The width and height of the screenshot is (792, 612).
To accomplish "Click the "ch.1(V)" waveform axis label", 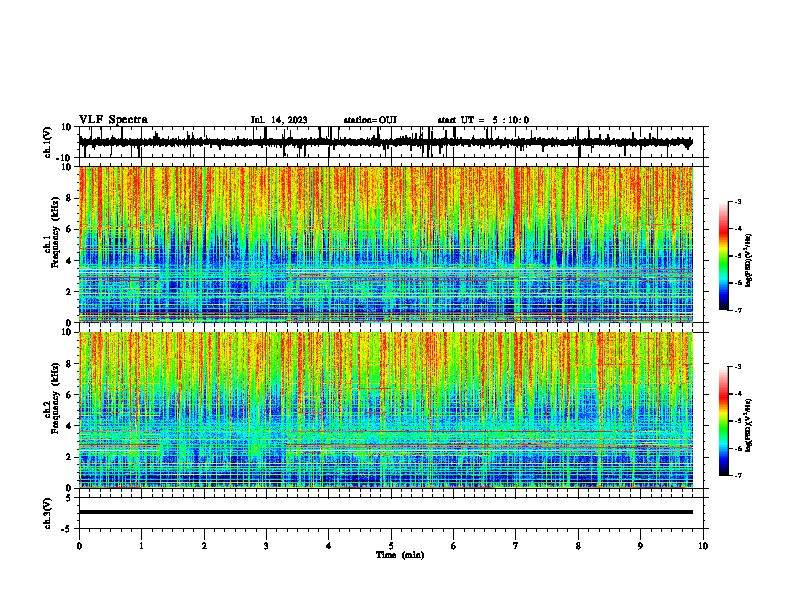I will [x=48, y=142].
